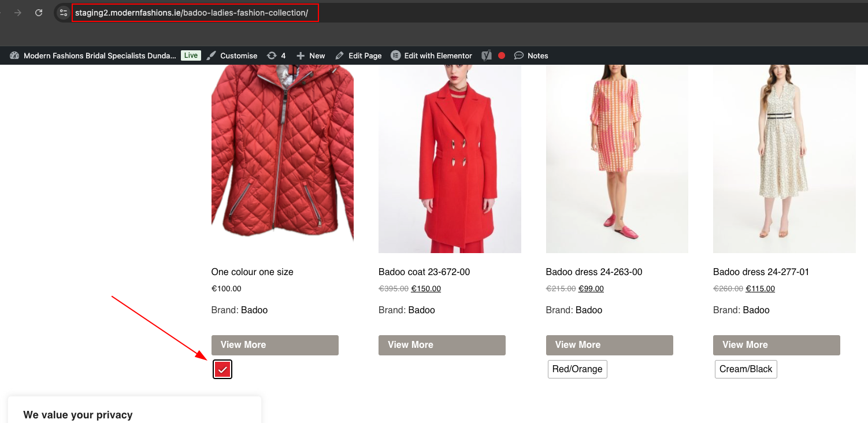Click the struck-through €215.00 price

[x=561, y=288]
